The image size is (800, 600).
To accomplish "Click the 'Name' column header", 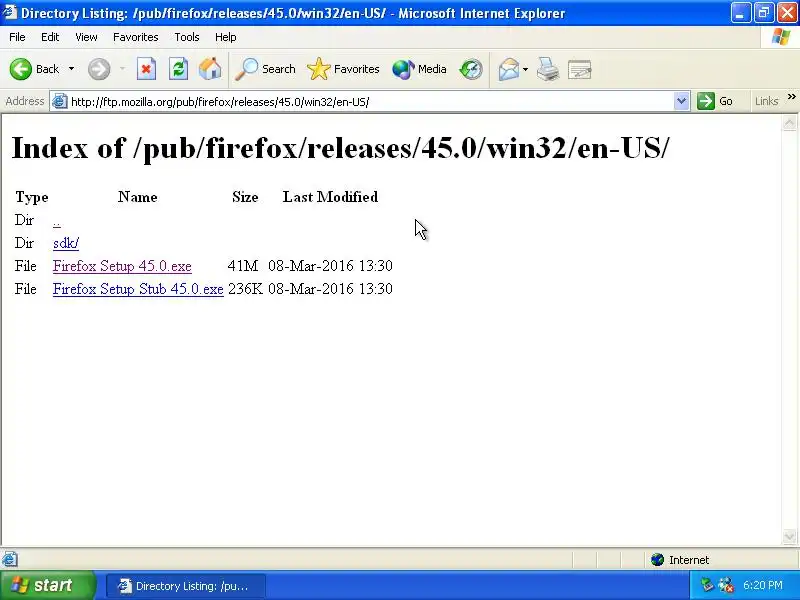I will (138, 197).
